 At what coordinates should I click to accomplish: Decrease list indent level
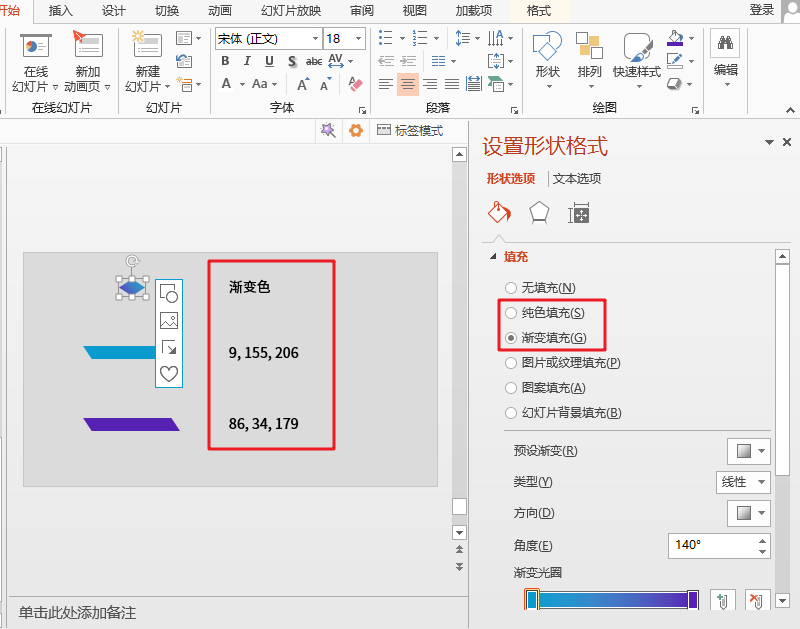tap(386, 61)
